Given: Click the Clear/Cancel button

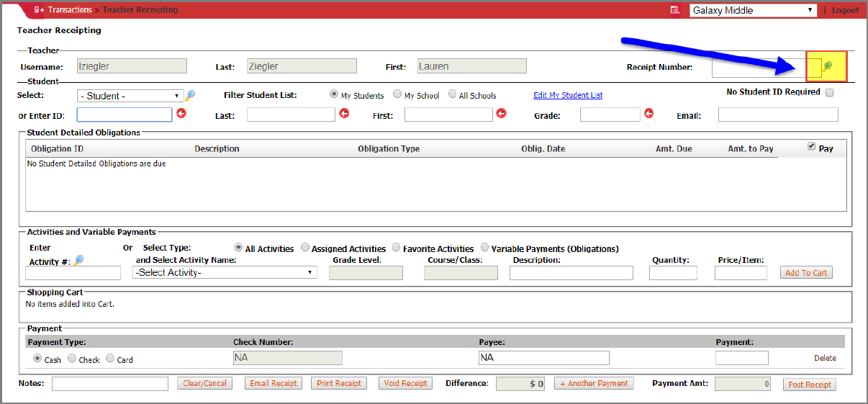Looking at the screenshot, I should pos(204,383).
